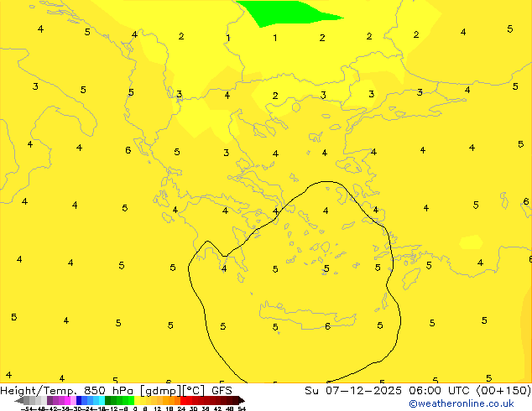Click the '(00+150)' forecast hour label
532x411 pixels.
tap(503, 390)
